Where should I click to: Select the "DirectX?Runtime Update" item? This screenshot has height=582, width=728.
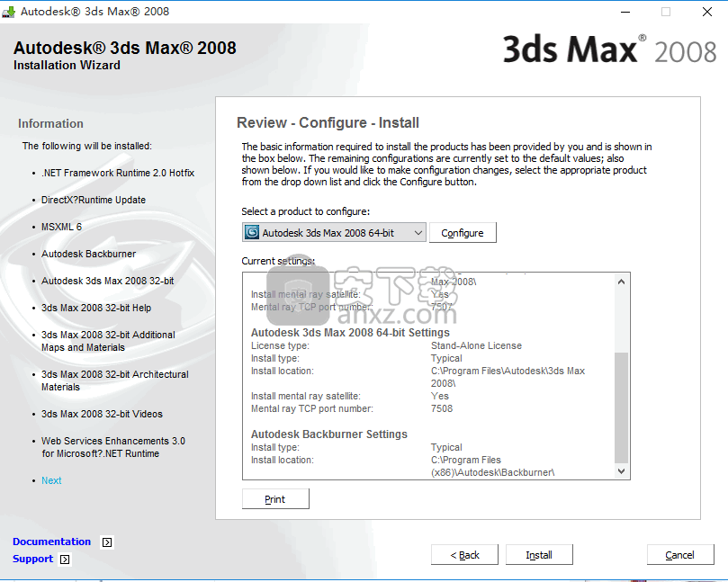94,200
